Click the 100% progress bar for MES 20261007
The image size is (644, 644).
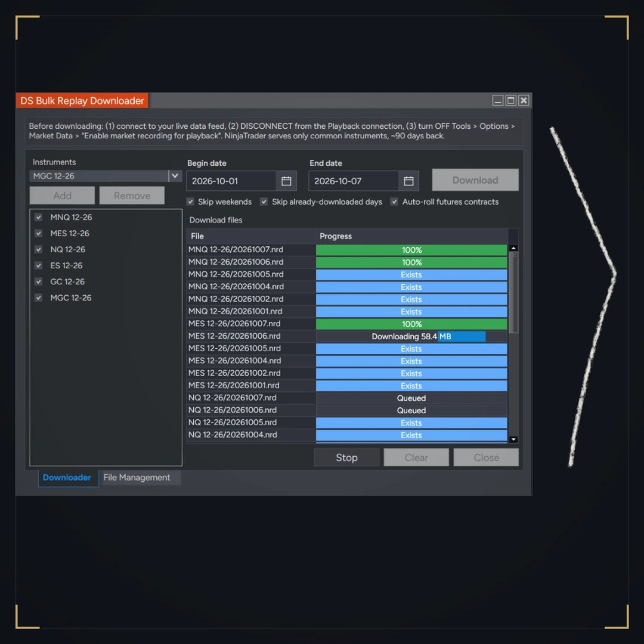coord(411,324)
